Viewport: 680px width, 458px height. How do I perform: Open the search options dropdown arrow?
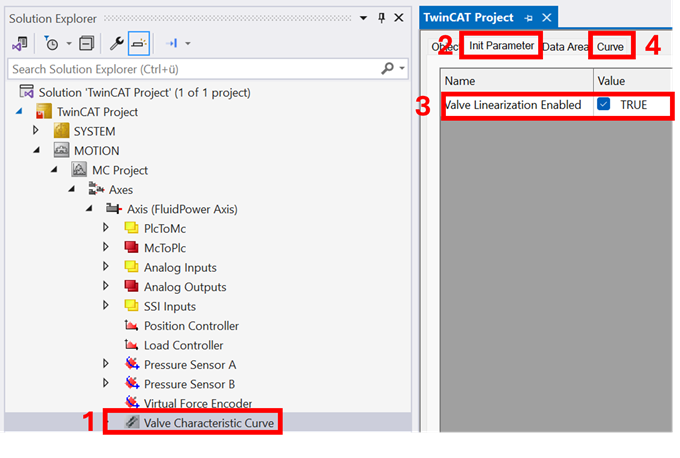click(x=402, y=69)
